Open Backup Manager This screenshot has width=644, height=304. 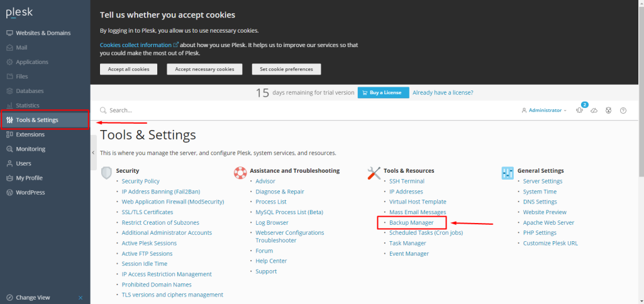click(411, 222)
